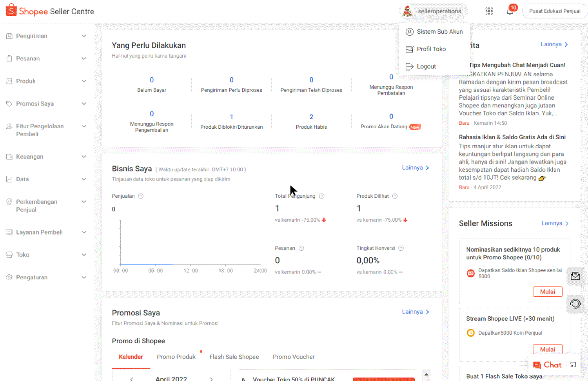Click the Penjualan help question icon
588x381 pixels.
tap(141, 196)
